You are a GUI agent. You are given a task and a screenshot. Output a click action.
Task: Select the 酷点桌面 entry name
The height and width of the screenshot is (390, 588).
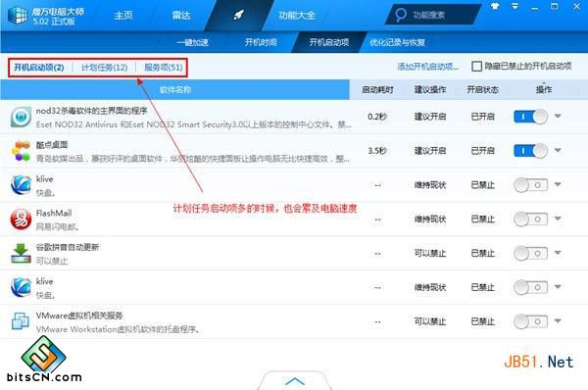tap(52, 145)
